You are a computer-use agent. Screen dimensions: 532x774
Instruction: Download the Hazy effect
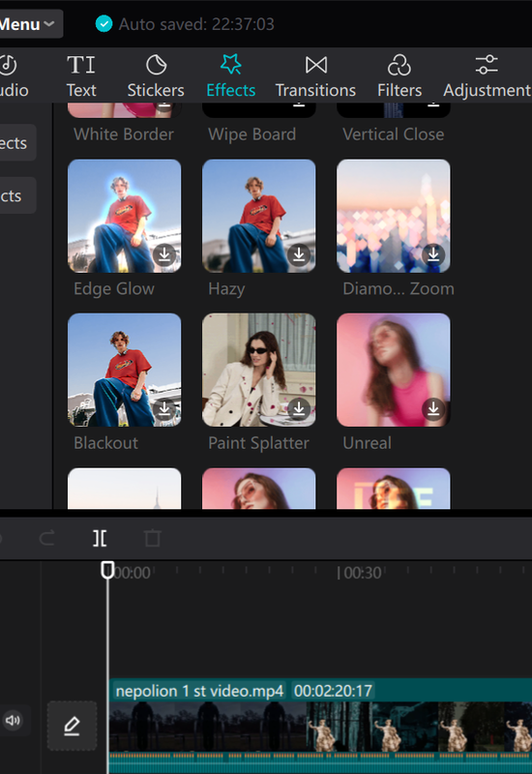[x=299, y=254]
